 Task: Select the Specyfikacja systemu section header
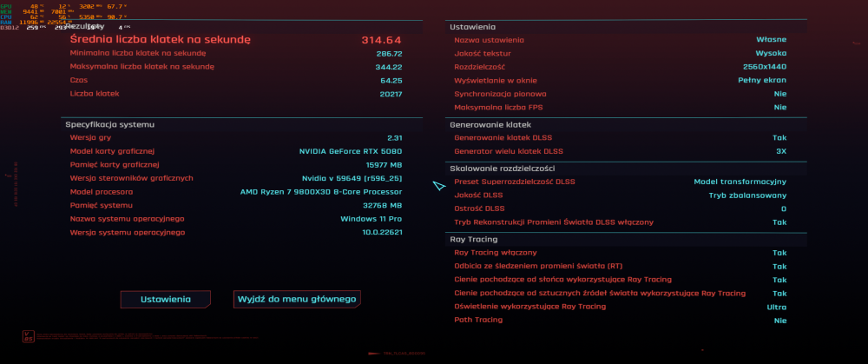(x=109, y=124)
